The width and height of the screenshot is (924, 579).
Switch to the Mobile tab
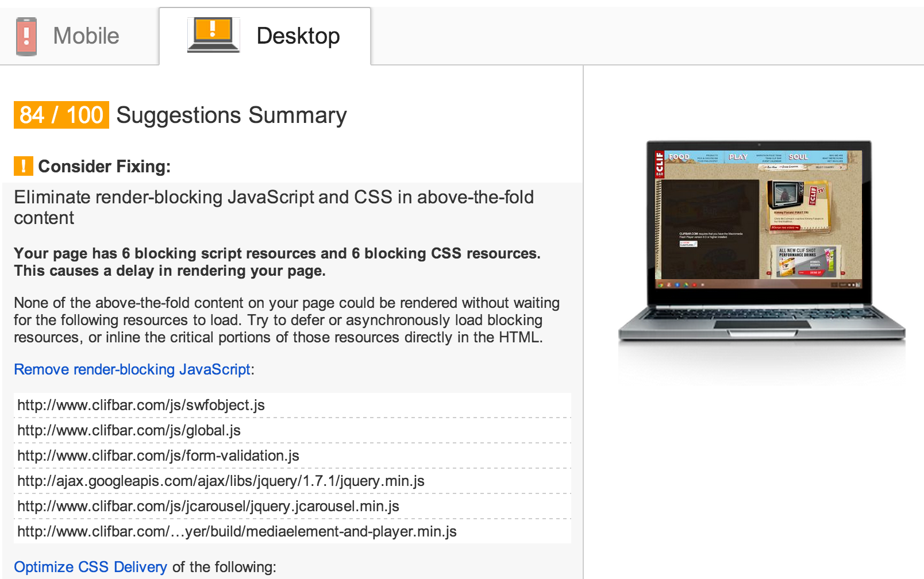pos(79,36)
